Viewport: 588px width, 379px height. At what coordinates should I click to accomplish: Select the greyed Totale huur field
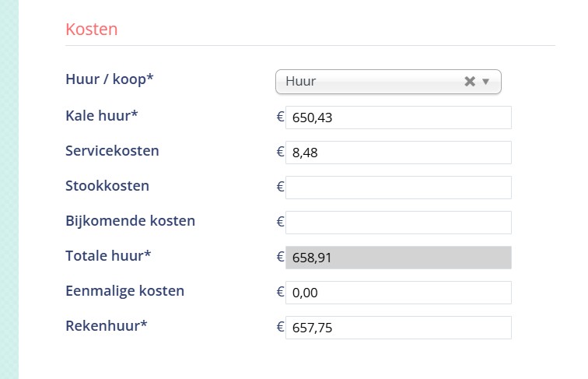click(x=398, y=258)
